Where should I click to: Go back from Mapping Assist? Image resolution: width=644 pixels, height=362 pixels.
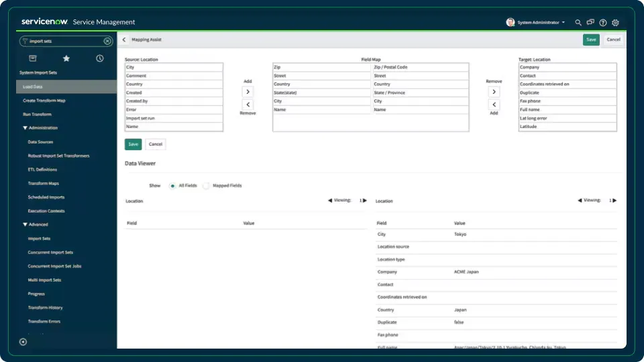[x=124, y=40]
